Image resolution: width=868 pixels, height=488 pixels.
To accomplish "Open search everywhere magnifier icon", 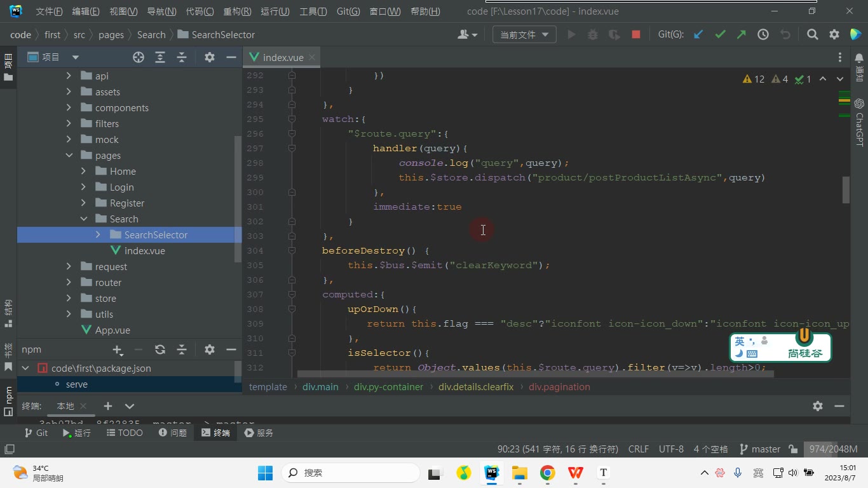I will click(x=812, y=35).
